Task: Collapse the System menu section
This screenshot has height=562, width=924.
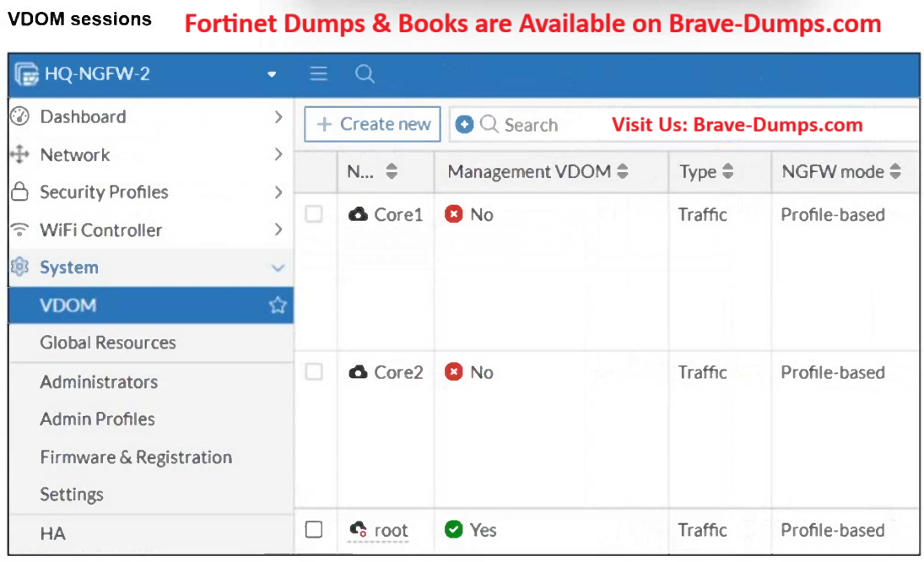Action: 278,268
